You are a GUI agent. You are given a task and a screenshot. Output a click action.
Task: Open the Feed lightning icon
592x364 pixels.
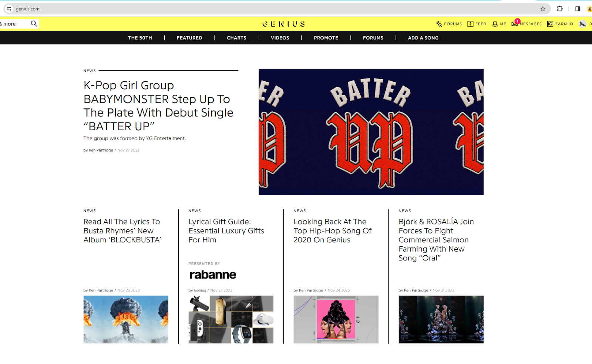tap(470, 24)
